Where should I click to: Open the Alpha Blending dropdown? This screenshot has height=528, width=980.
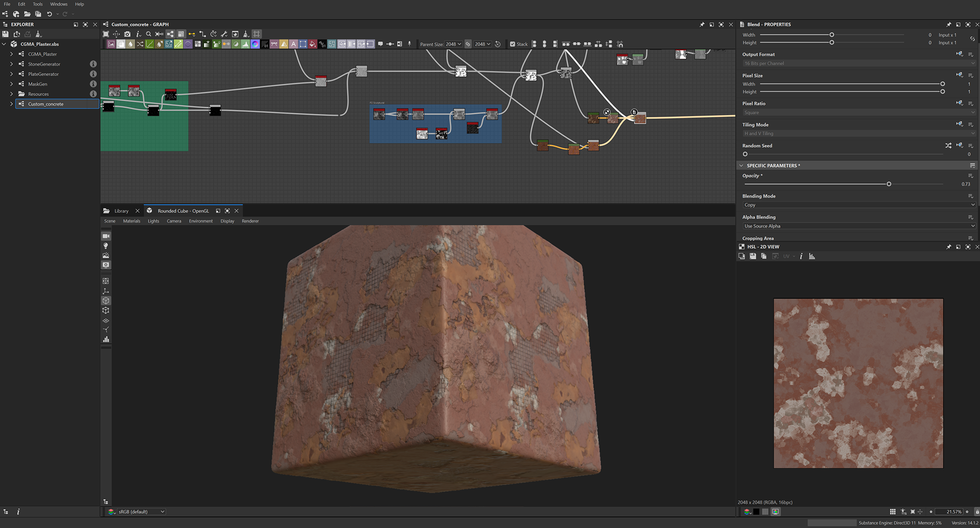[x=857, y=226]
